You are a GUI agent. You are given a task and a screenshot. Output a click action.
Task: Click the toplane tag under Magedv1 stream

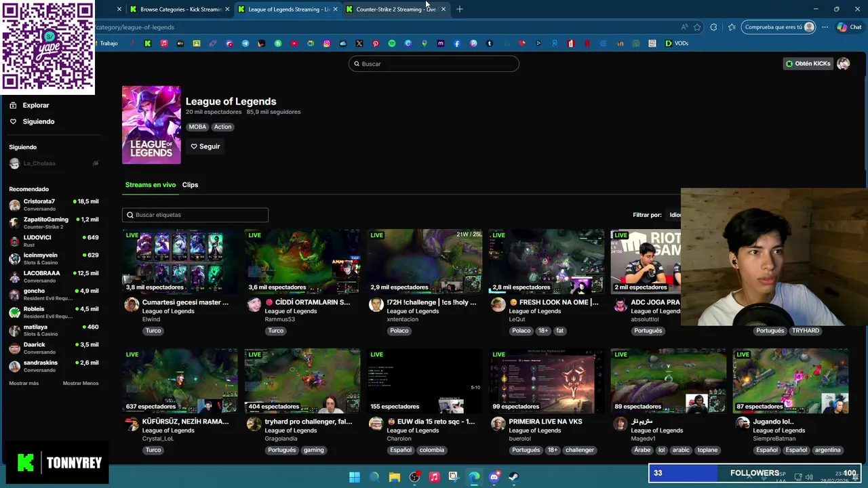click(x=707, y=450)
